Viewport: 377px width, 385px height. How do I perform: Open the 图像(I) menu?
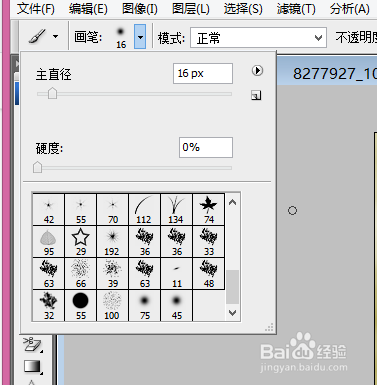pos(140,9)
